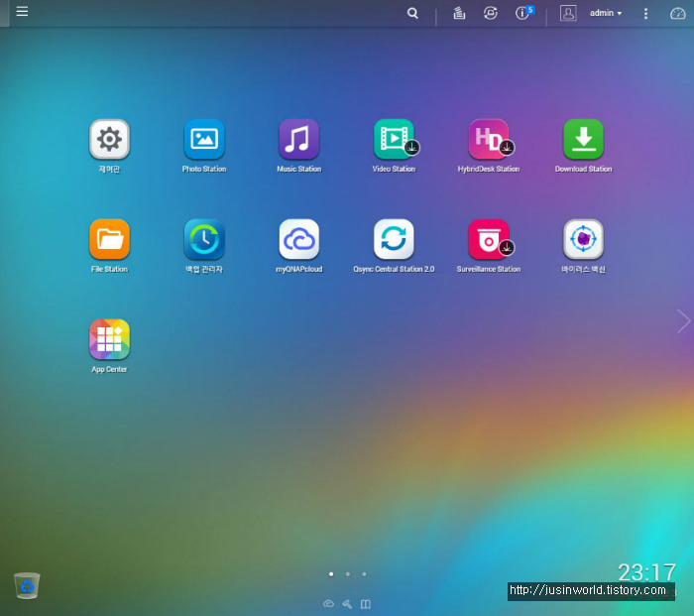This screenshot has height=616, width=694.
Task: Launch Download Station
Action: tap(583, 139)
